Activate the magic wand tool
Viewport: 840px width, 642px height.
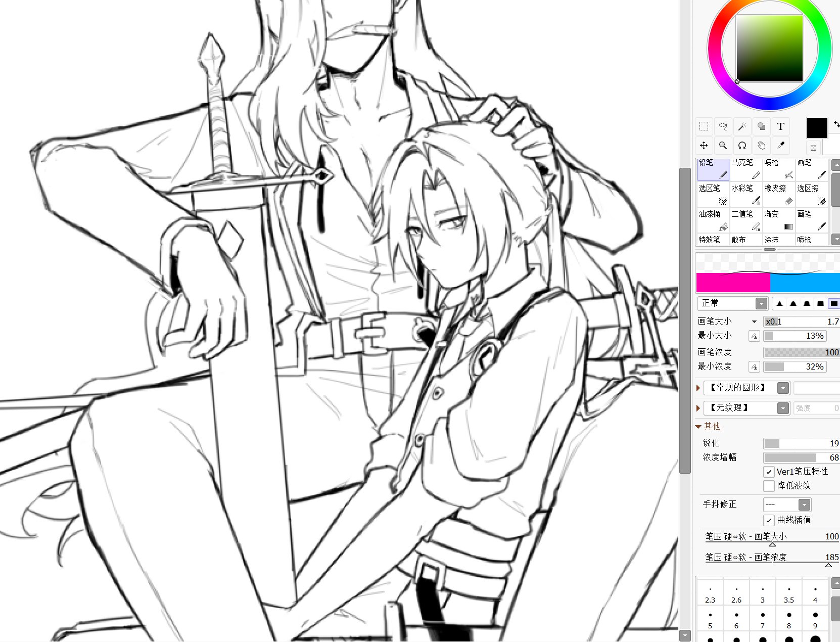[742, 126]
